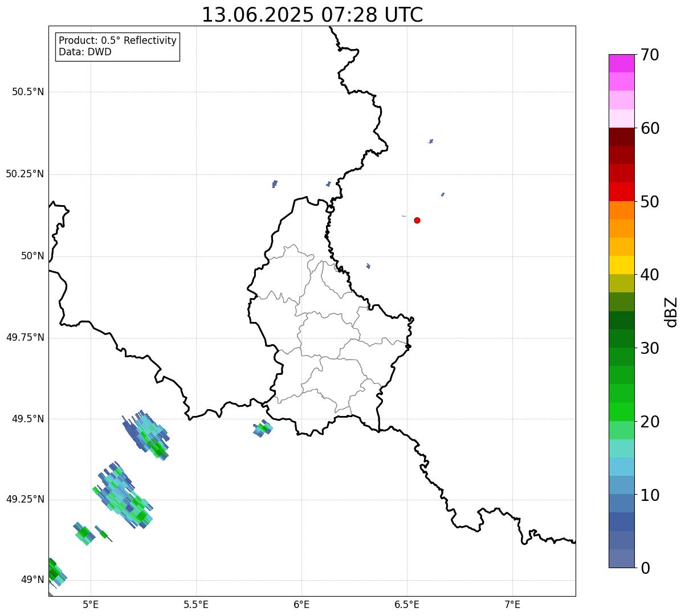
Task: Click the red radar site marker dot
Action: (417, 220)
